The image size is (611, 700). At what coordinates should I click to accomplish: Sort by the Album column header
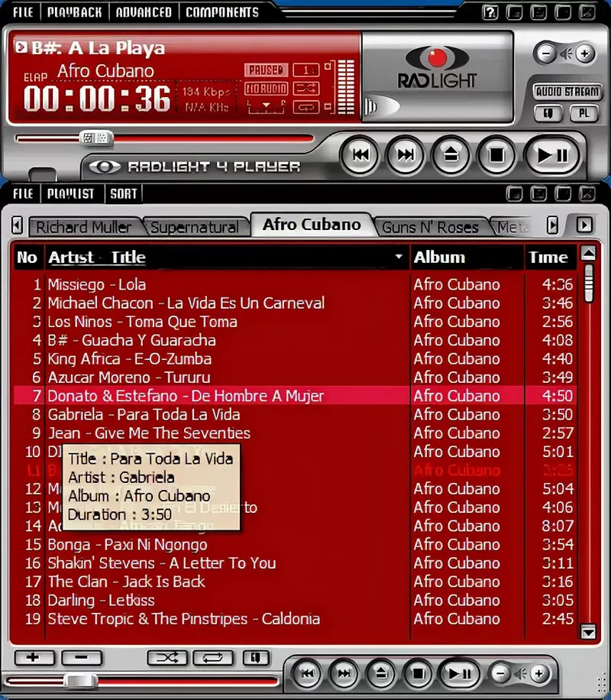pos(467,257)
